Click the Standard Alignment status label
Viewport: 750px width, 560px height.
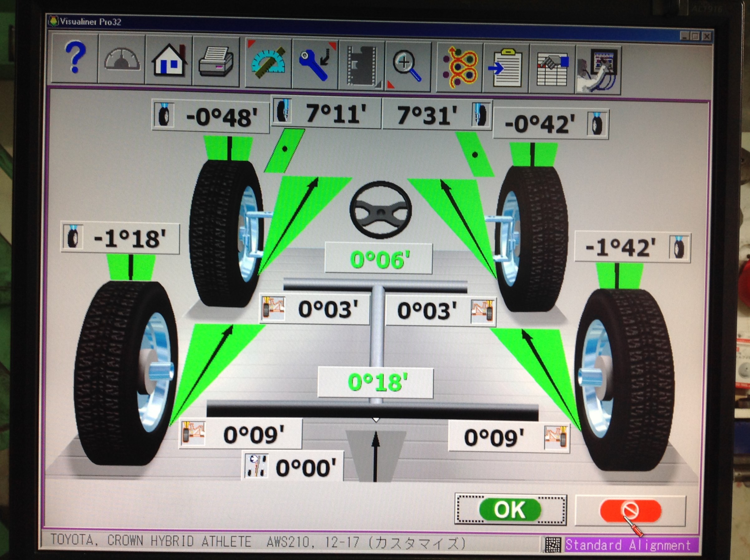click(x=628, y=545)
